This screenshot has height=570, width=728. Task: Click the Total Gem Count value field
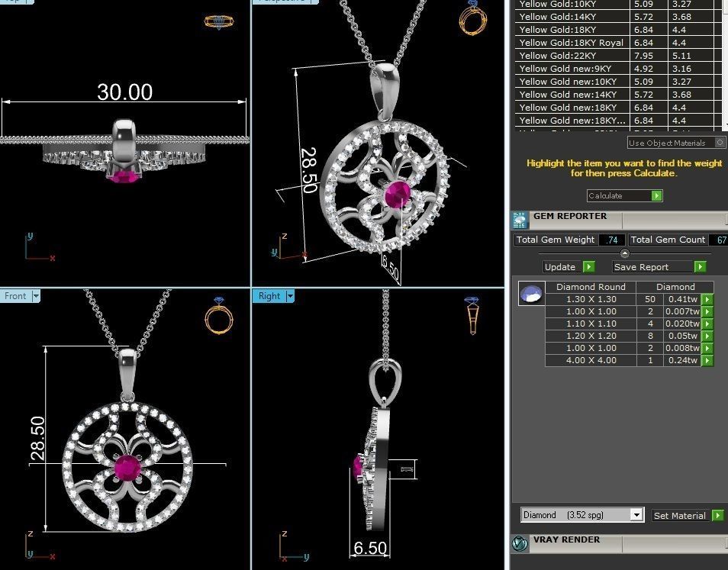pos(719,240)
